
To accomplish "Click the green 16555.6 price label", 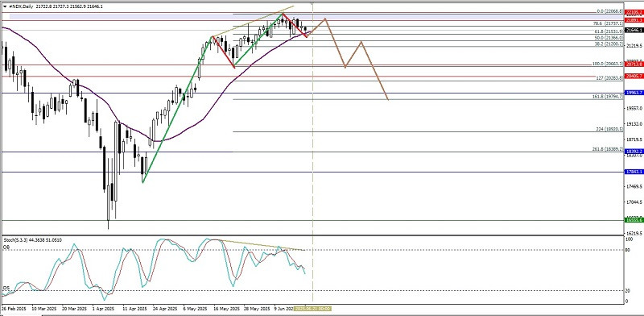I will point(634,220).
